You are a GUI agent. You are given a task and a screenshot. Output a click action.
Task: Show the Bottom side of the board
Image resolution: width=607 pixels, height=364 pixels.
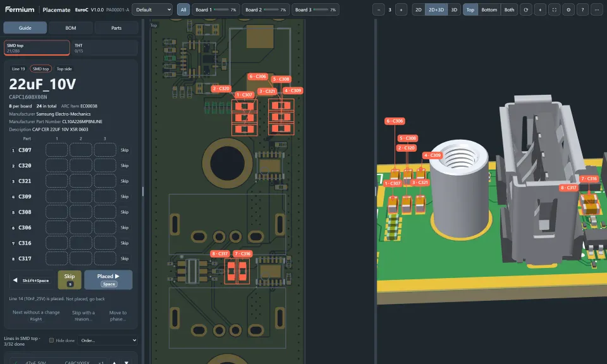489,9
